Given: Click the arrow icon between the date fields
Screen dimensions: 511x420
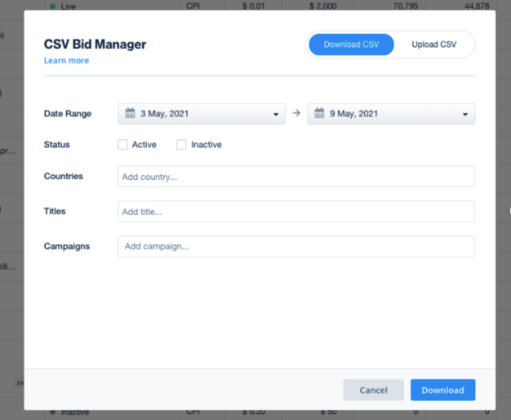Looking at the screenshot, I should 297,113.
